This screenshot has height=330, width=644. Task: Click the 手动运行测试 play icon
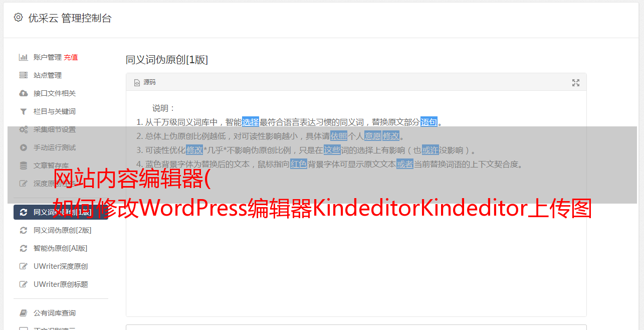pos(23,147)
